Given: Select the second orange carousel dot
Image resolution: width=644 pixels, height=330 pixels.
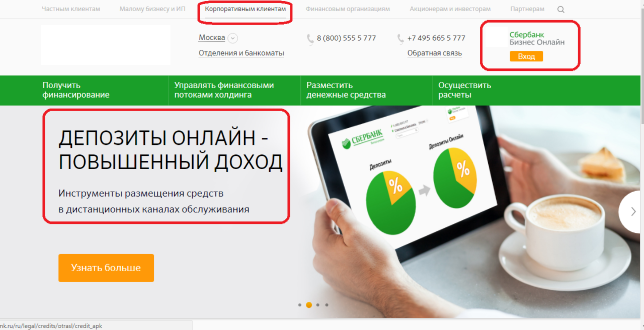Looking at the screenshot, I should [309, 305].
